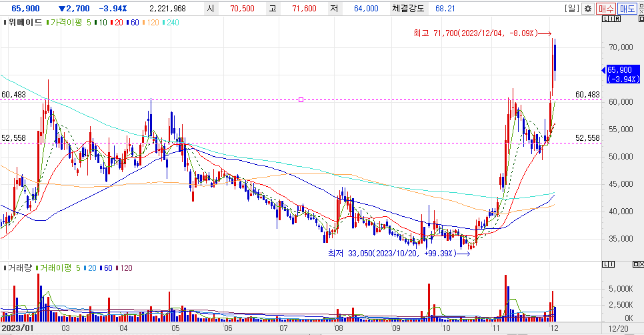Click the pink square marker on 60,483 line

(x=301, y=100)
